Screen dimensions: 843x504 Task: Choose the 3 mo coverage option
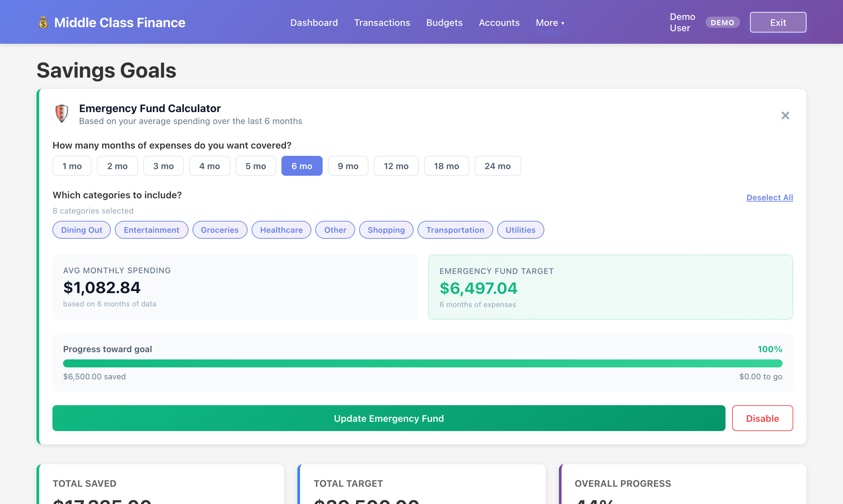coord(164,166)
